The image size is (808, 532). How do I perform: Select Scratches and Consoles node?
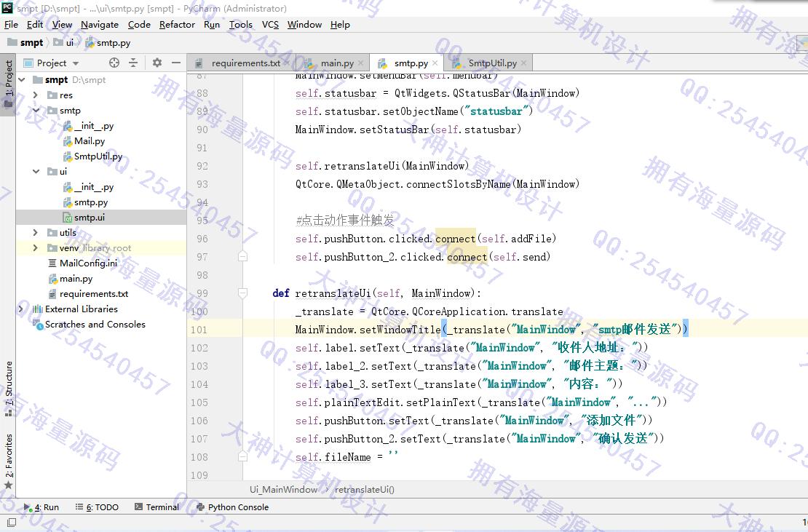click(95, 325)
